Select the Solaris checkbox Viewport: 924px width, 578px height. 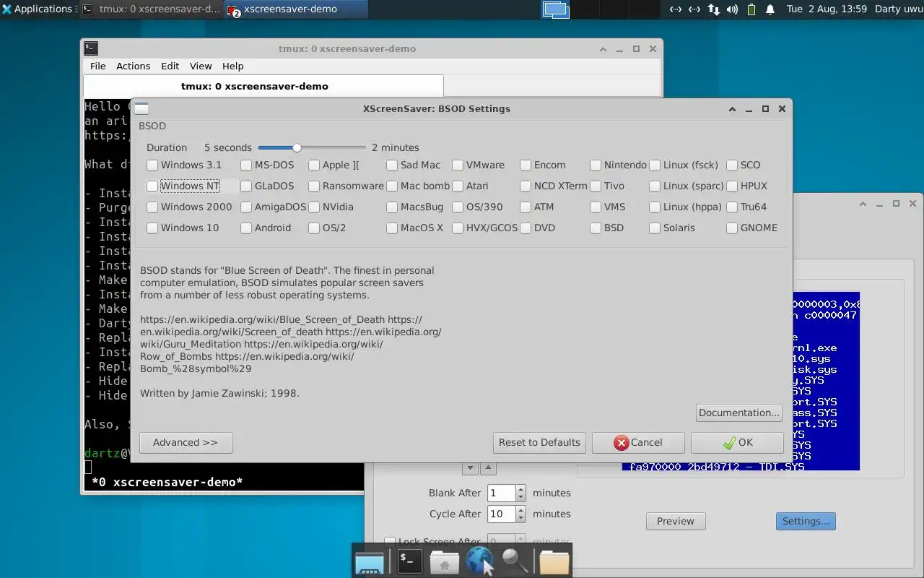point(655,228)
